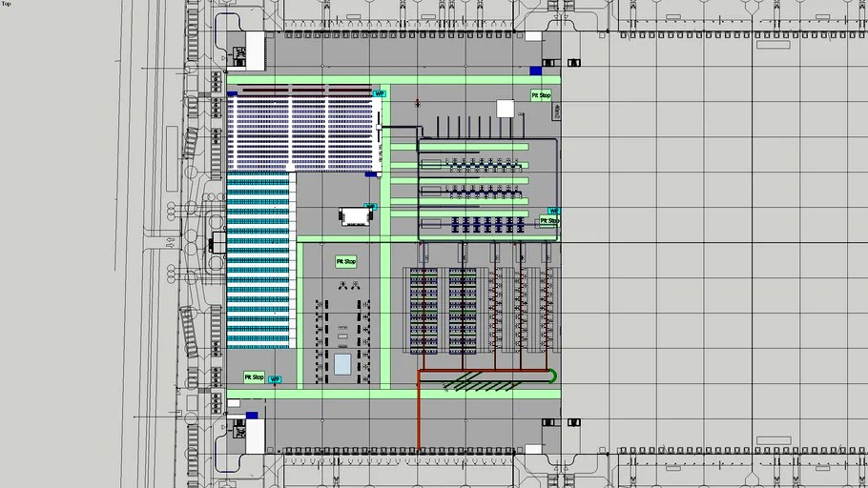Click the "Top" view label
Viewport: 868px width, 488px height.
[x=7, y=5]
